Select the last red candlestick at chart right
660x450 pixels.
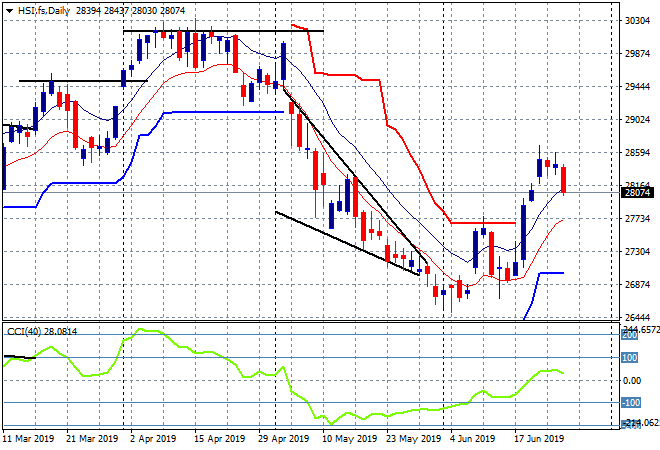coord(563,180)
